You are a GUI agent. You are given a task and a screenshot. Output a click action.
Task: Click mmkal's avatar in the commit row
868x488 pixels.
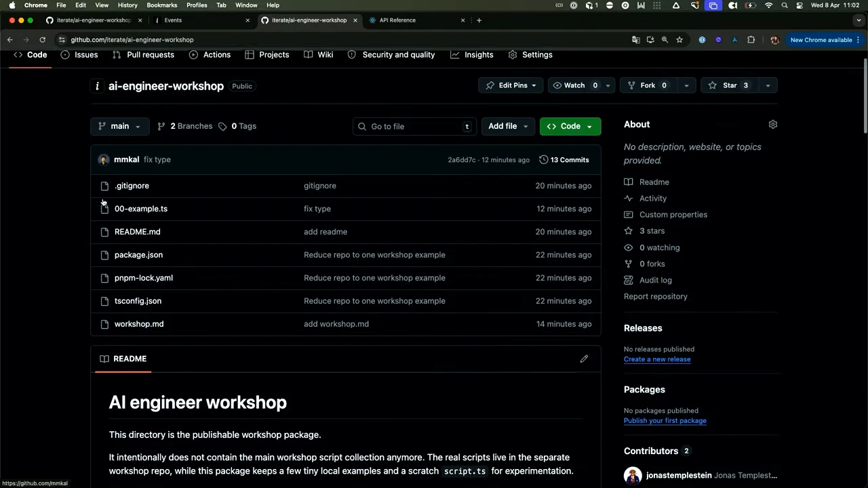(x=104, y=160)
